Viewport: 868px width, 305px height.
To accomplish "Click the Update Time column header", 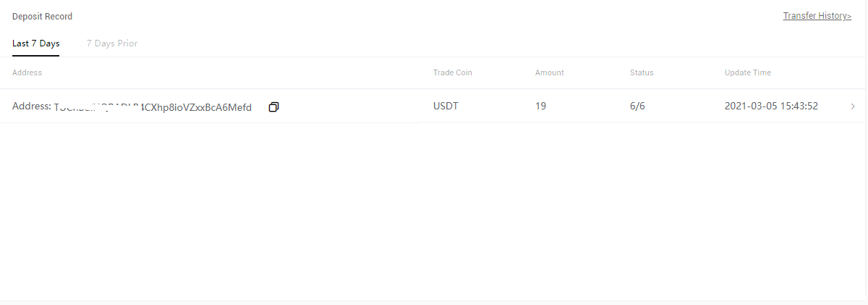I will [x=748, y=72].
